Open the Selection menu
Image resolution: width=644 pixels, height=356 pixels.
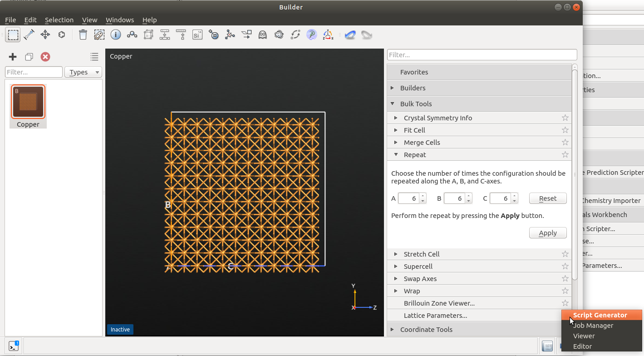[x=59, y=20]
